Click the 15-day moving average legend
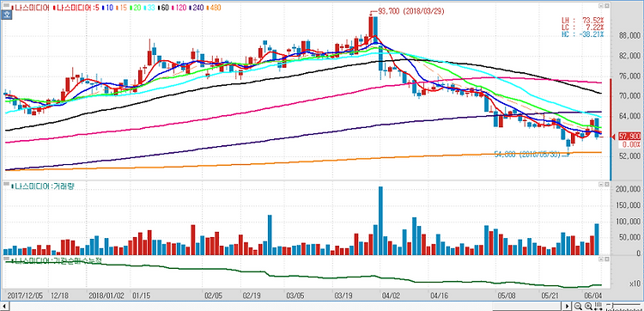The image size is (644, 311). point(121,8)
